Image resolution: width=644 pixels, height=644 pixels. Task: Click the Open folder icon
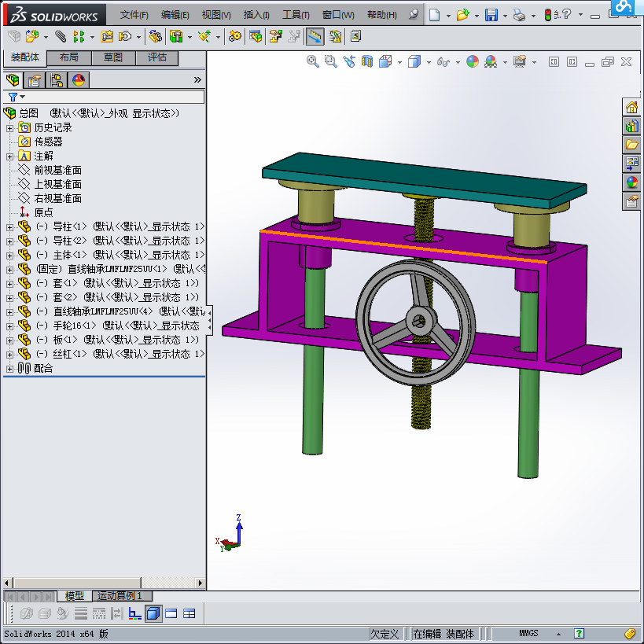(x=462, y=15)
